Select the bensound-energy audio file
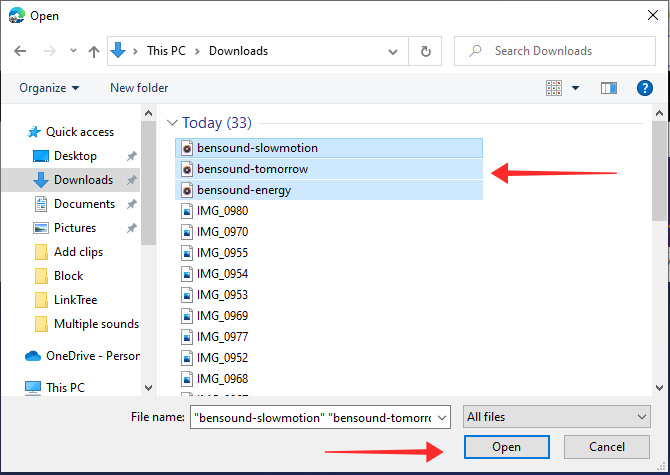 click(244, 190)
